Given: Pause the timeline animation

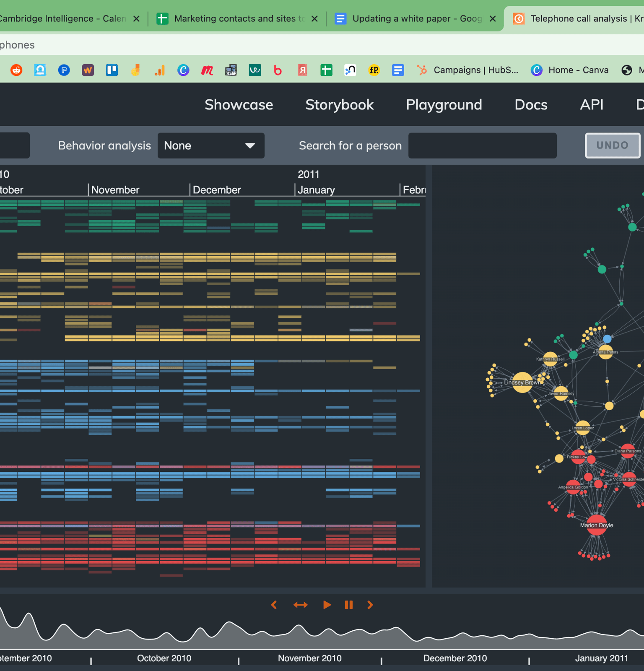Looking at the screenshot, I should [x=348, y=605].
